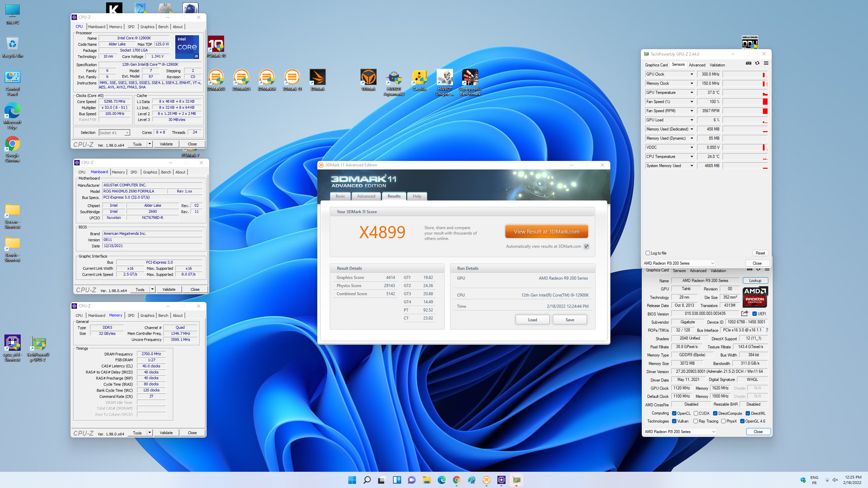Open taskbar Search icon
Viewport: 868px width, 488px height.
point(367,480)
